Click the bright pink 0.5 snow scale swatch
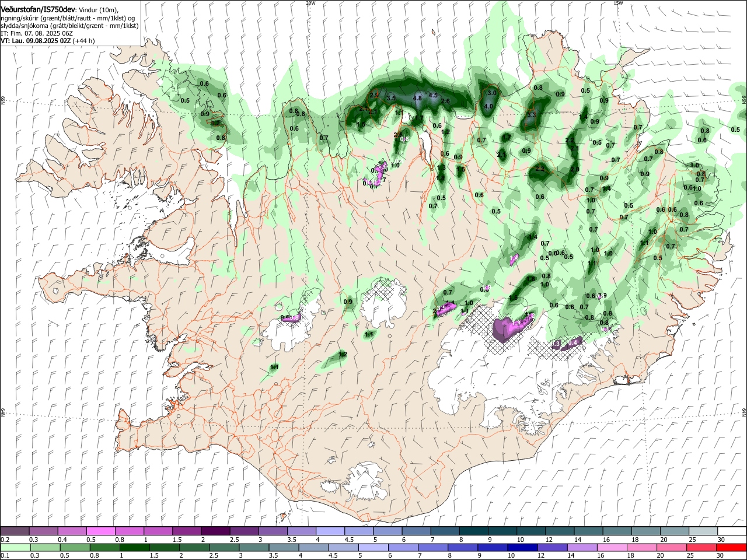The width and height of the screenshot is (747, 560). (100, 531)
